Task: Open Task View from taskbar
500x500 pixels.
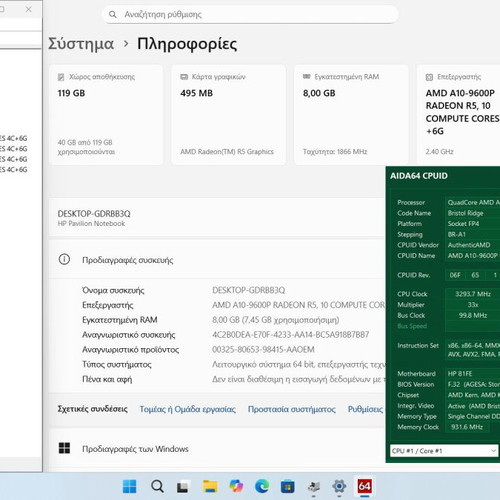Action: pos(182,487)
